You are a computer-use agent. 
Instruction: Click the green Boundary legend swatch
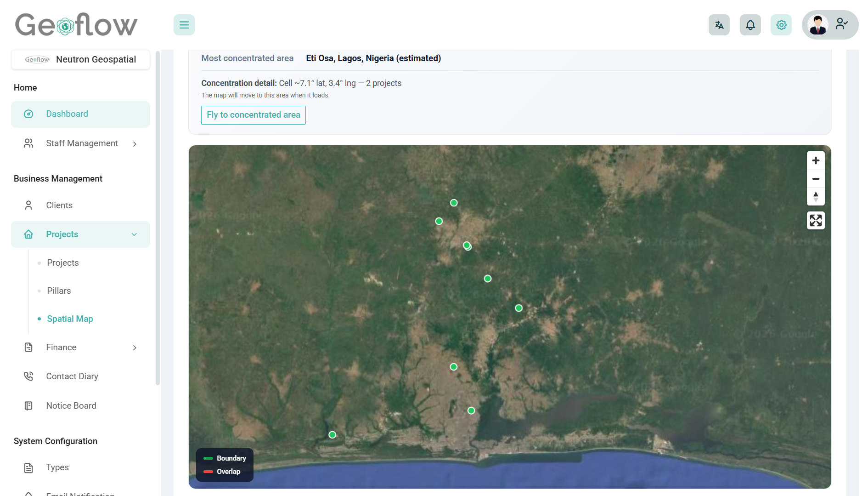208,458
